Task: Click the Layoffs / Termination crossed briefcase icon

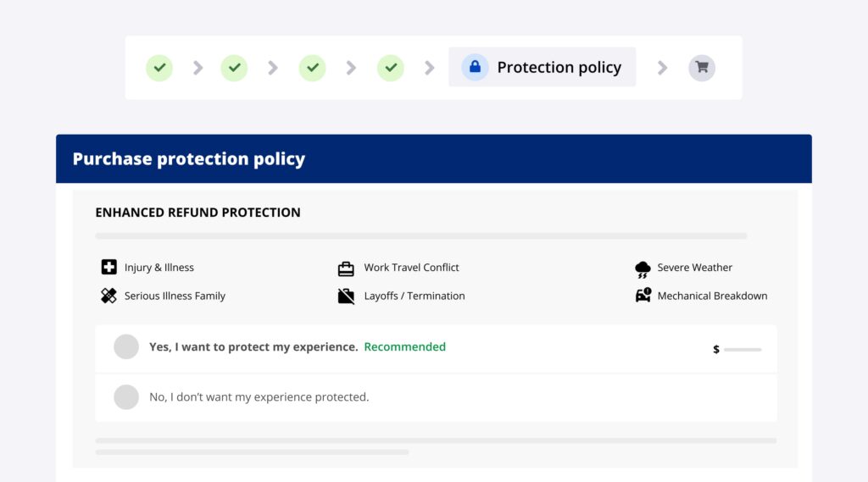Action: [346, 296]
